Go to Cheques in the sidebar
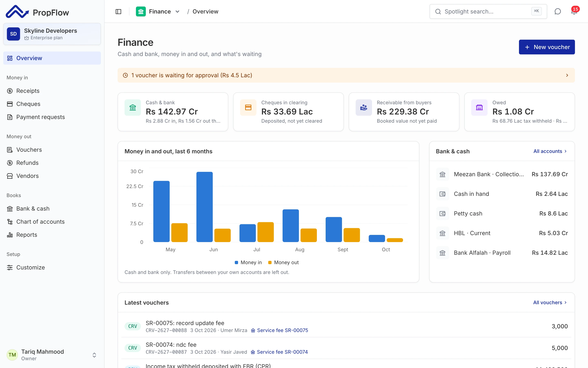 (52, 104)
